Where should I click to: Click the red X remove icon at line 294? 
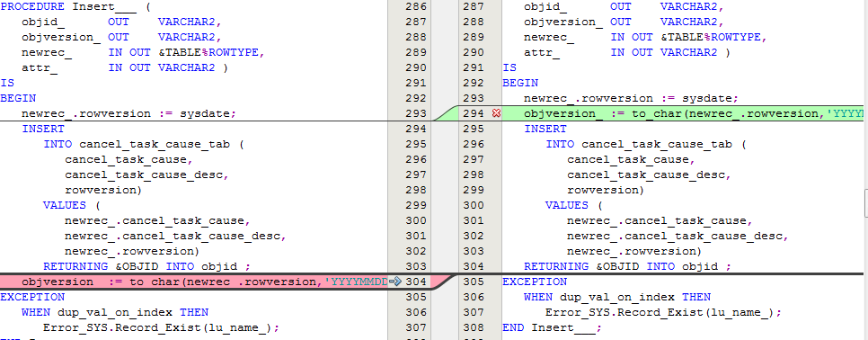[x=496, y=113]
